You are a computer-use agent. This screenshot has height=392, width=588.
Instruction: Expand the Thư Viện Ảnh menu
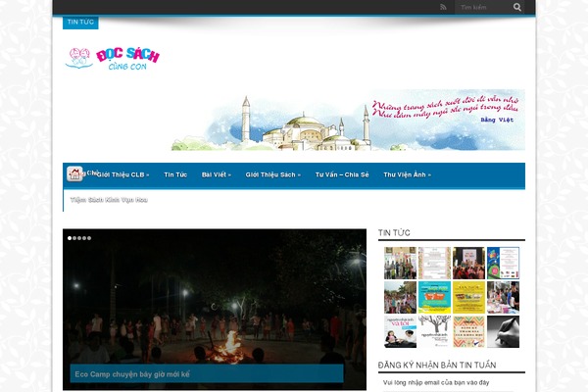(x=407, y=174)
